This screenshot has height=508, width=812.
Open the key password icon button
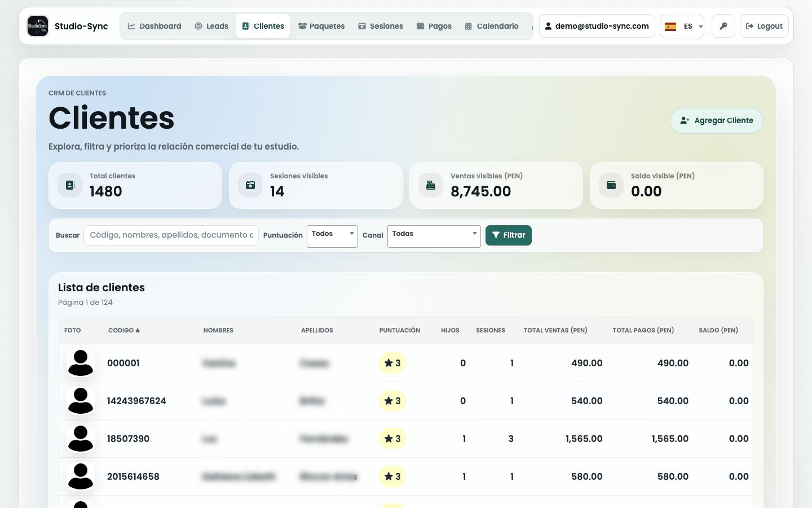click(723, 26)
